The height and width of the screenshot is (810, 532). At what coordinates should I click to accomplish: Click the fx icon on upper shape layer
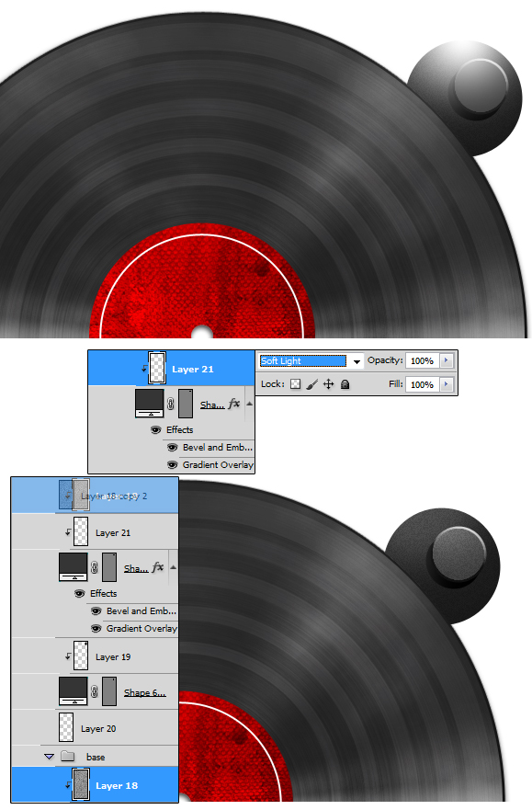click(x=234, y=404)
